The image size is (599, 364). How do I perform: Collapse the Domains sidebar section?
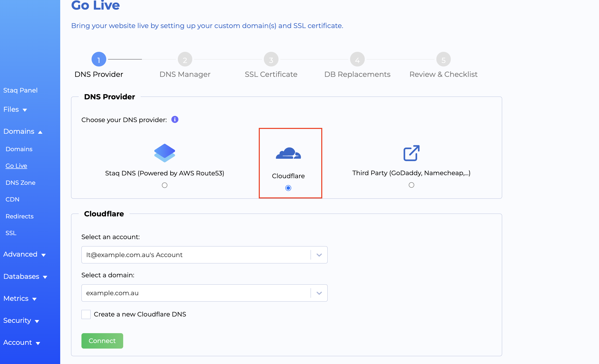pyautogui.click(x=23, y=131)
